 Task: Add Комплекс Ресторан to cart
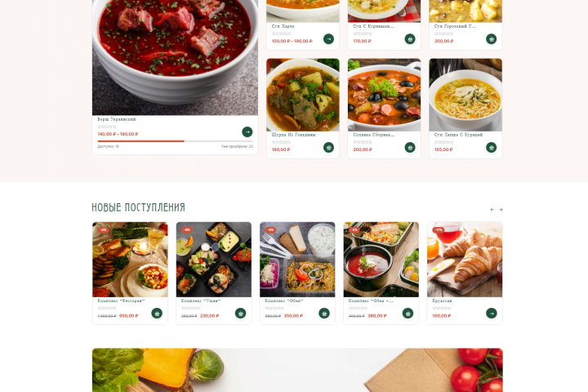[x=157, y=314]
